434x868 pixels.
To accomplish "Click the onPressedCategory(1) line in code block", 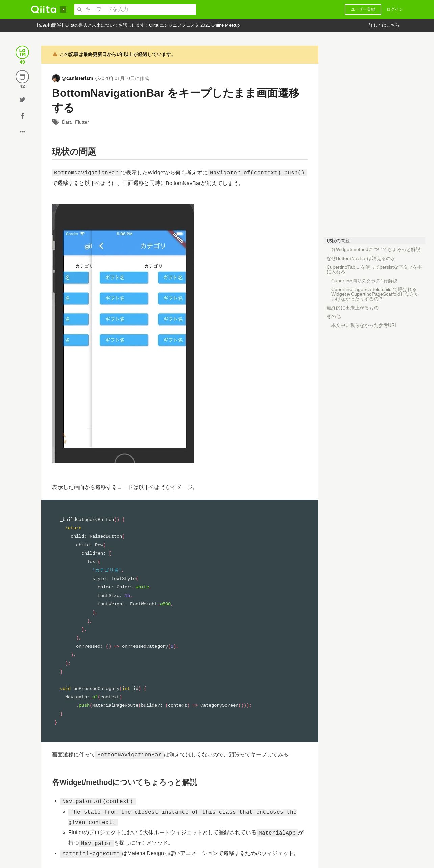I will click(x=127, y=646).
